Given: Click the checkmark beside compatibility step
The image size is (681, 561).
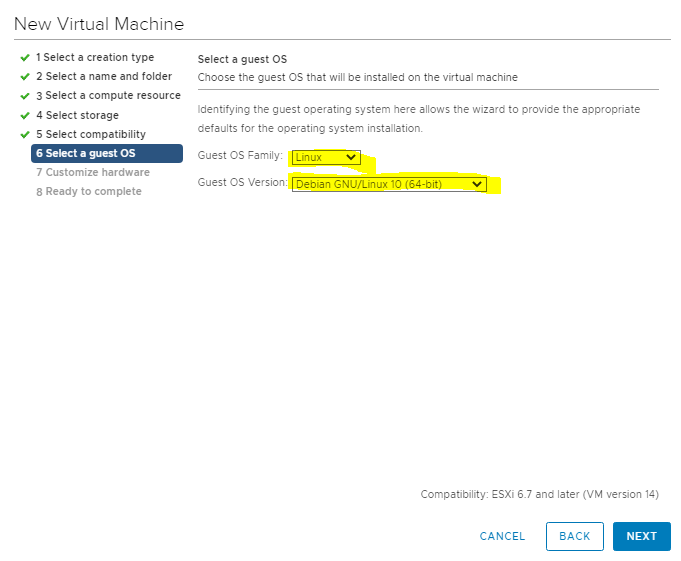Looking at the screenshot, I should [24, 135].
